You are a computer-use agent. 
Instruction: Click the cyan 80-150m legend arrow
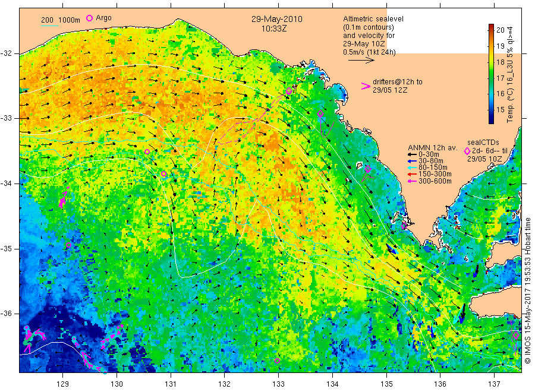[x=413, y=167]
